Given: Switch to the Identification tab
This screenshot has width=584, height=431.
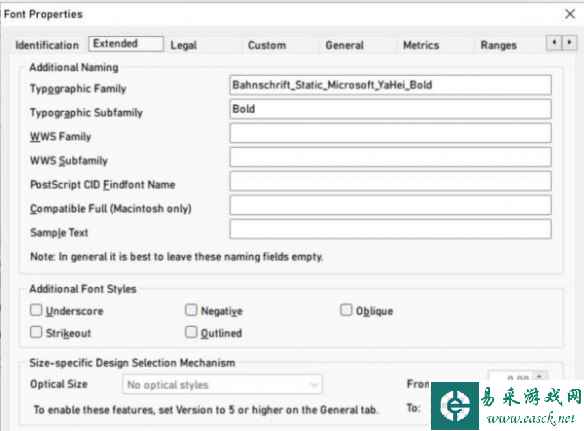Looking at the screenshot, I should 47,45.
